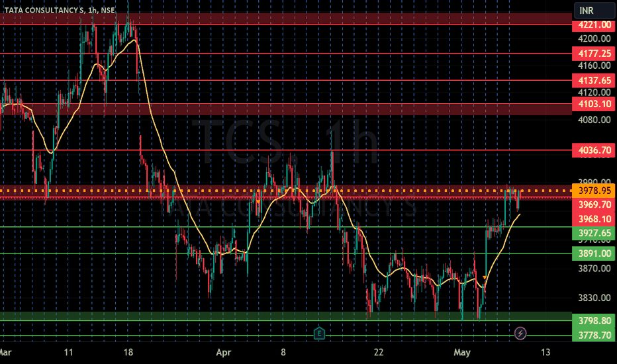Click the 4200.00 axis value
The width and height of the screenshot is (617, 364).
(594, 38)
